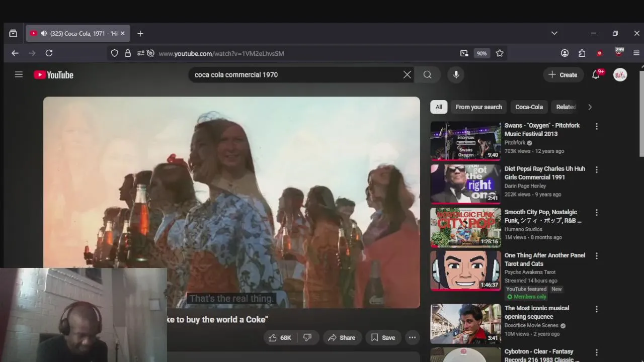The height and width of the screenshot is (362, 644).
Task: Open the list all tabs dropdown arrow
Action: [554, 34]
